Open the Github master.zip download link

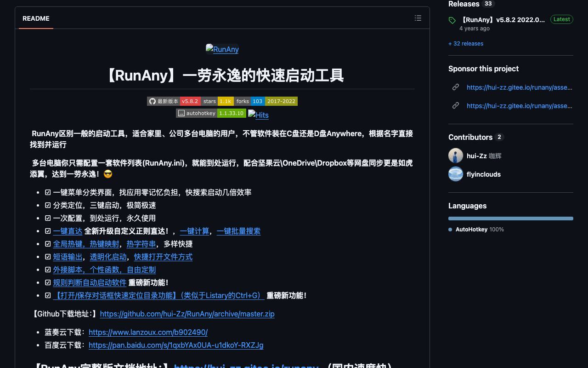coord(187,314)
